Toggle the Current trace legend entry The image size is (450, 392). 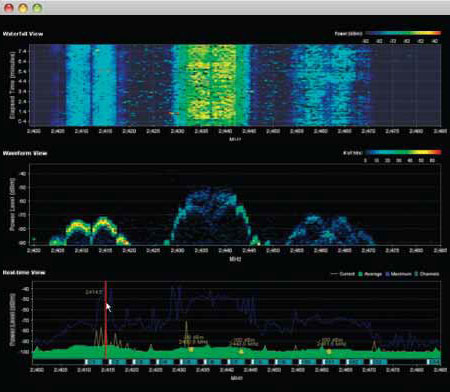[342, 274]
